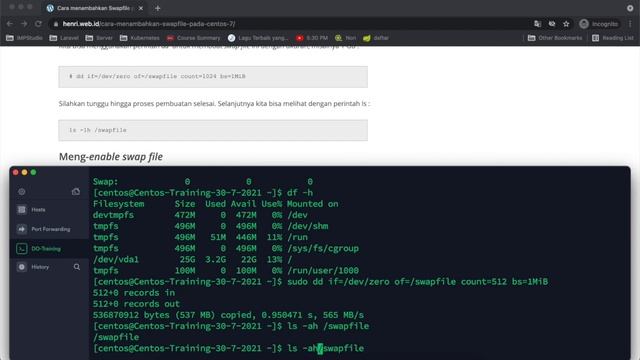Click the /dev/vda1 filesystem row
640x360 pixels.
point(193,259)
